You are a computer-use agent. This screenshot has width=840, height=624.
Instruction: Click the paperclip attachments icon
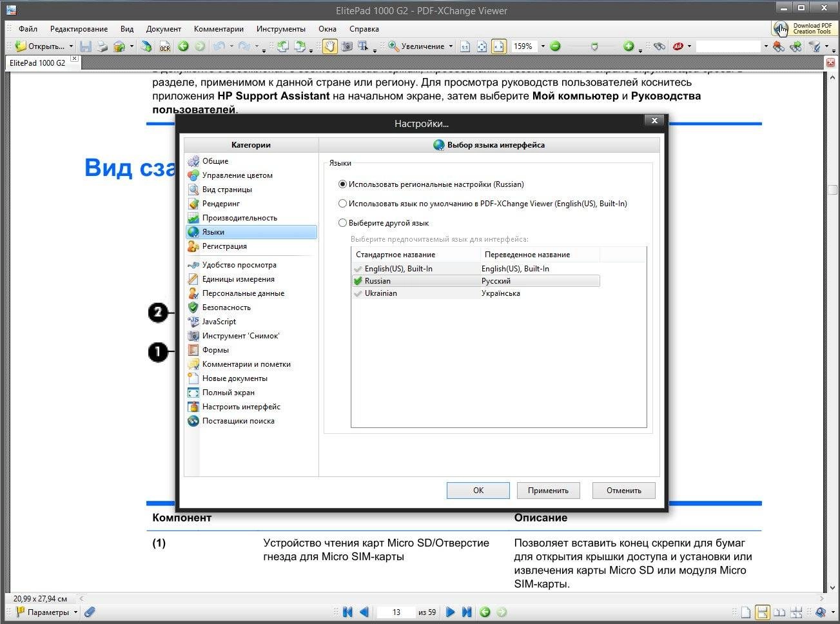coord(90,612)
